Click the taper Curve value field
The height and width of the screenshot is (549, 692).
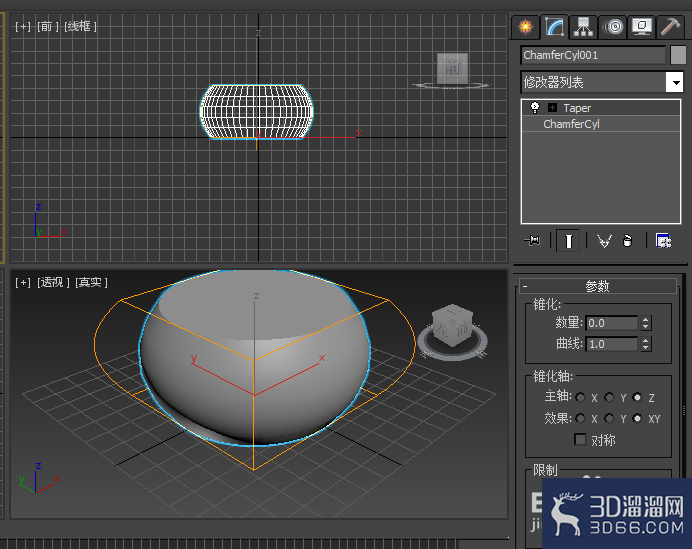[612, 344]
